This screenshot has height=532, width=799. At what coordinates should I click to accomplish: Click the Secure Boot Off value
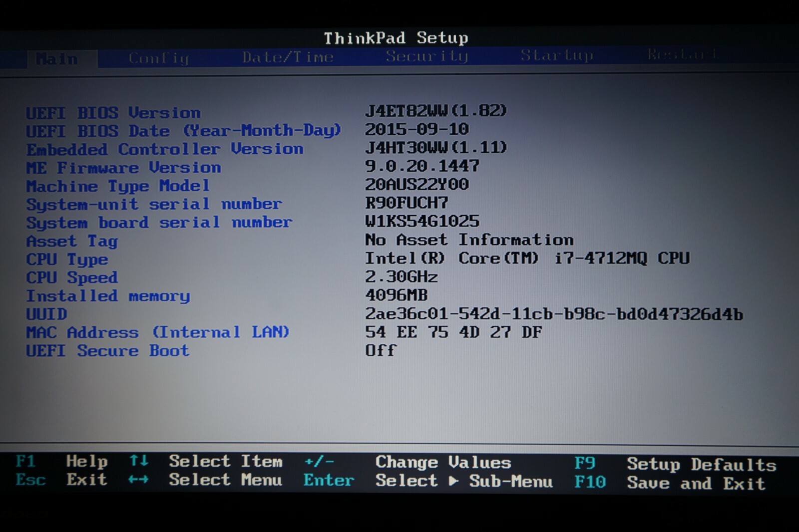click(x=381, y=350)
